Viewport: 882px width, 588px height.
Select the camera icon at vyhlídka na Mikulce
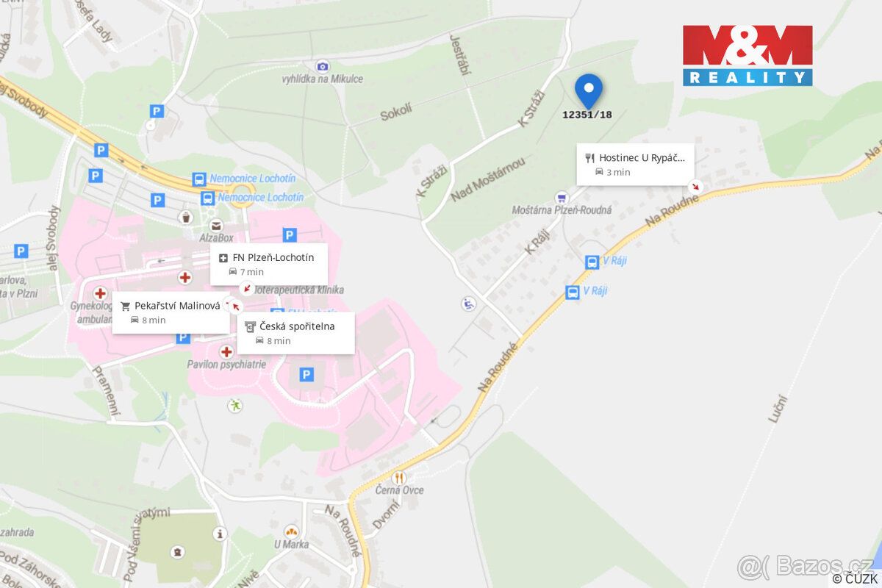click(x=322, y=66)
